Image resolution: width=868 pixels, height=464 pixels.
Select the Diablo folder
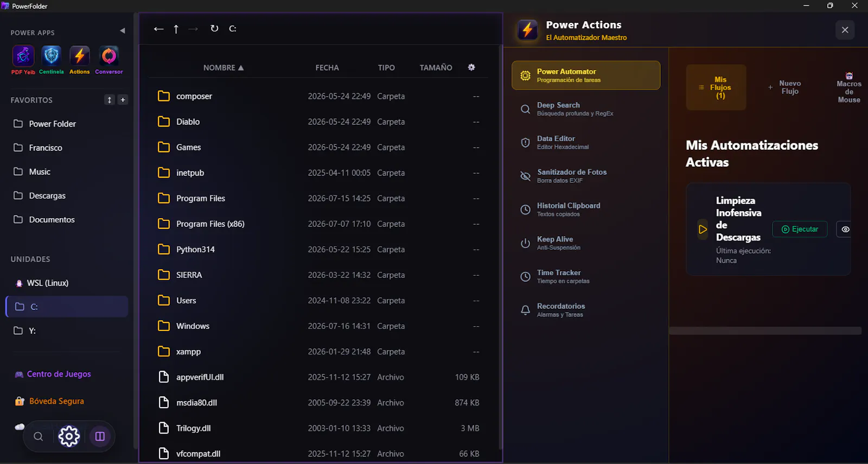318,122
